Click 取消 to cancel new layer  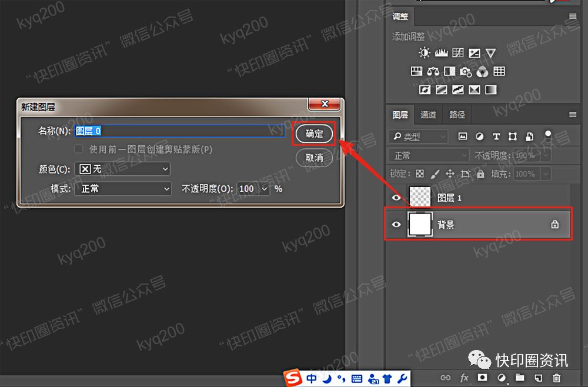[x=314, y=158]
